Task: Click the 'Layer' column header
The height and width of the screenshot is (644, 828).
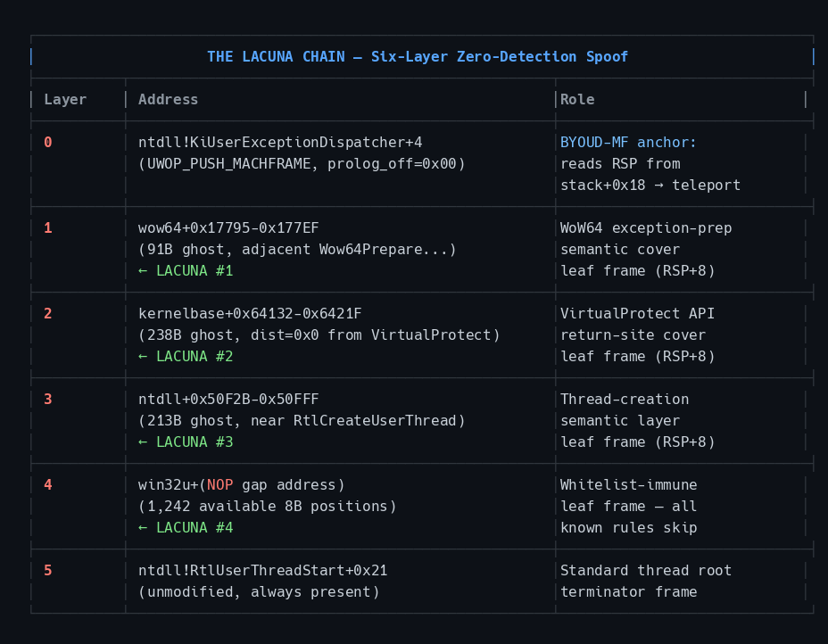Action: [65, 100]
